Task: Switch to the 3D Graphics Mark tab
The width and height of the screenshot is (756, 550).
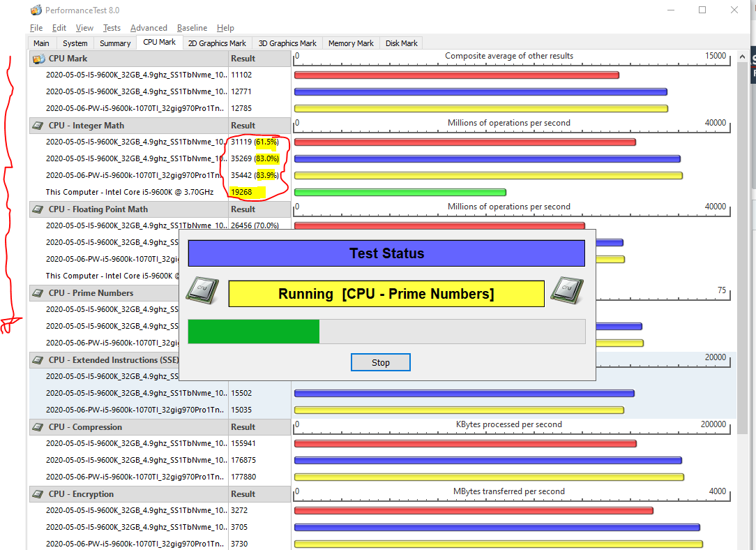Action: [287, 43]
